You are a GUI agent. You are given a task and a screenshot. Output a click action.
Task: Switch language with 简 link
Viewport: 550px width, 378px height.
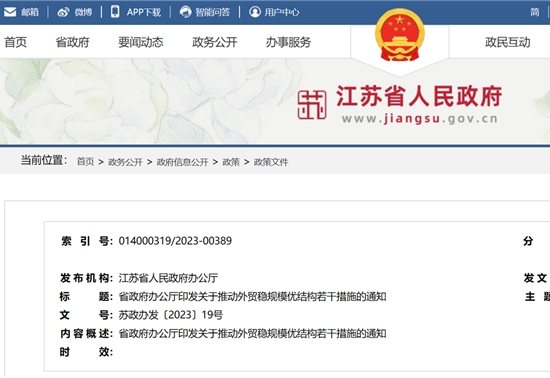click(x=535, y=12)
